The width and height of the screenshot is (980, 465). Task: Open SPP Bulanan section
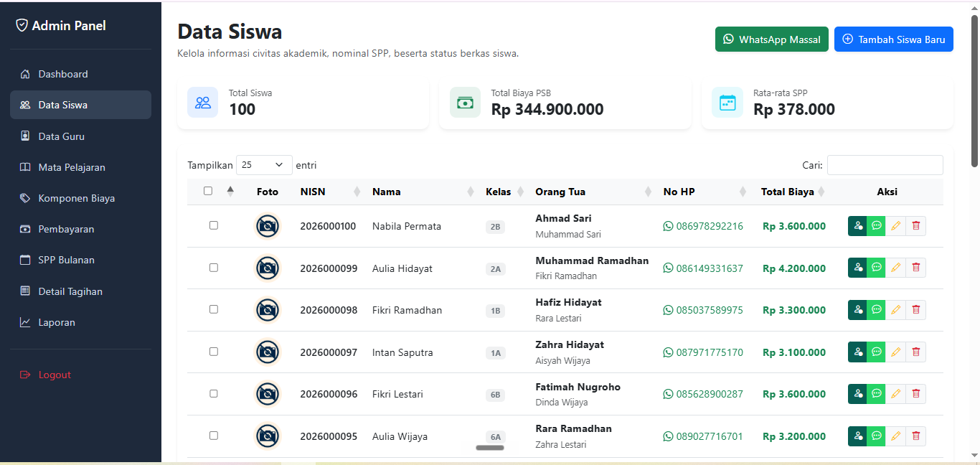80,260
